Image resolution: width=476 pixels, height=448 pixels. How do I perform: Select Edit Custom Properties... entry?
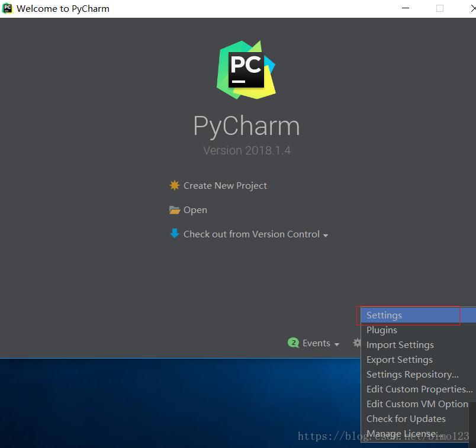(419, 389)
